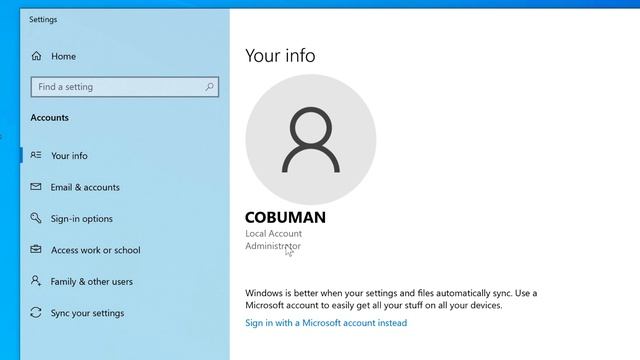
Task: Open the Home settings page label
Action: pos(63,56)
